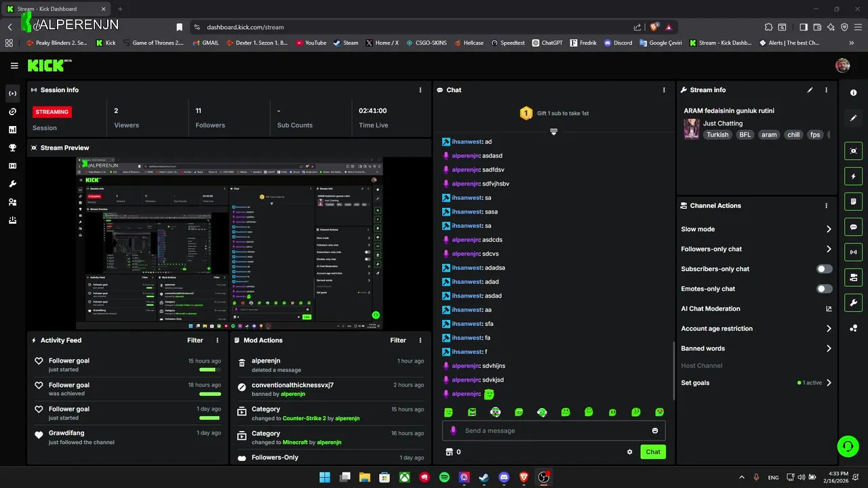868x488 pixels.
Task: Open AI Chat Moderation external link icon
Action: [829, 308]
